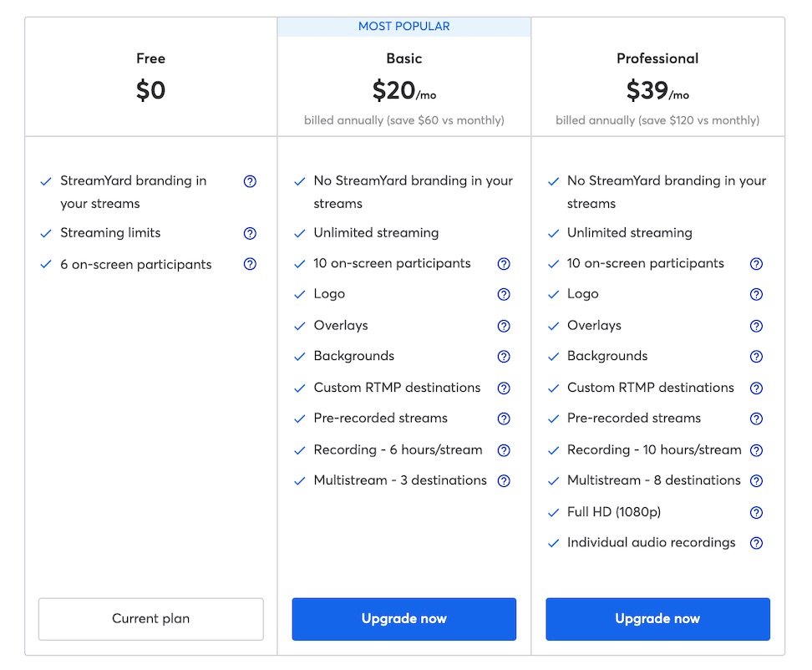The height and width of the screenshot is (670, 812).
Task: Click 'Recording - 6 hours/stream' text
Action: tap(398, 450)
